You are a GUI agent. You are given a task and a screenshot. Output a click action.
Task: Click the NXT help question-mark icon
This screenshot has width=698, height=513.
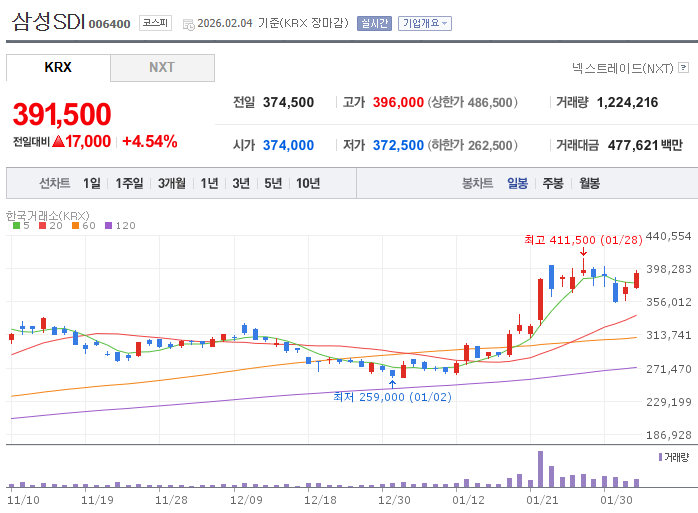683,68
